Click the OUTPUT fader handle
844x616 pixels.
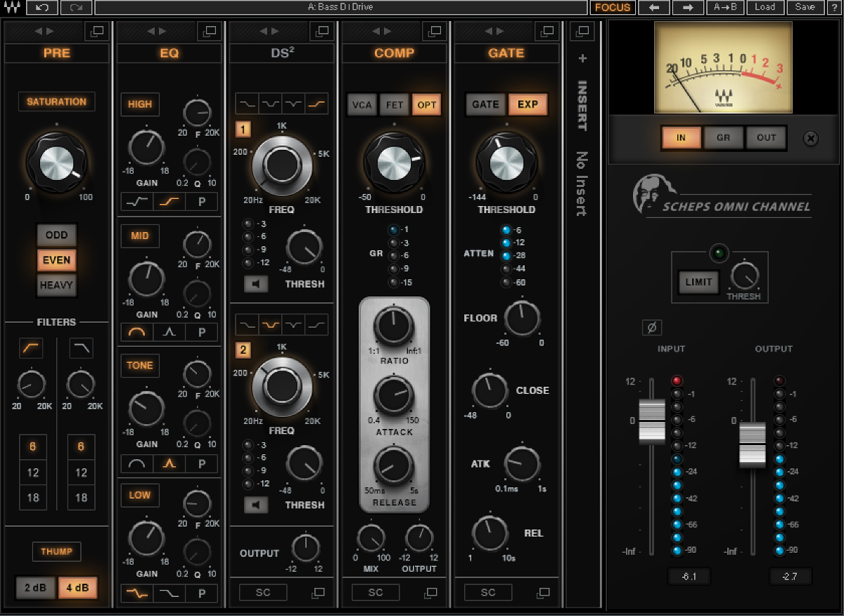752,444
